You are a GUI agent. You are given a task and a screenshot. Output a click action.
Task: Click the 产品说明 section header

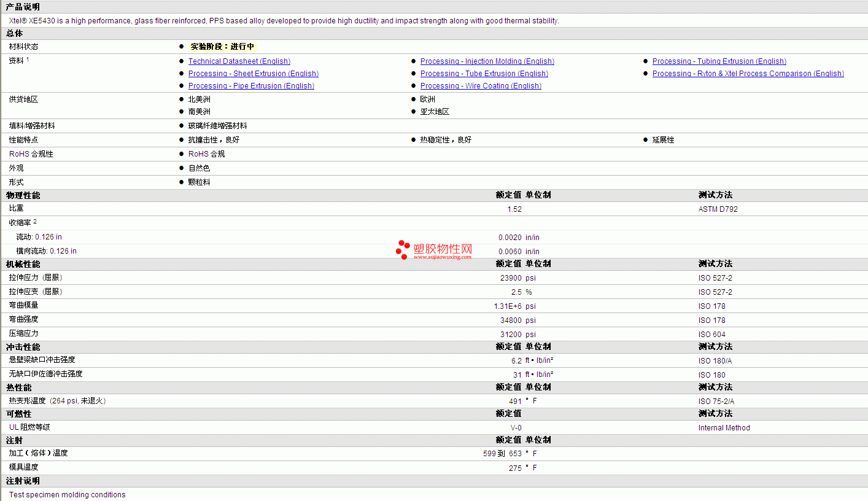point(23,7)
